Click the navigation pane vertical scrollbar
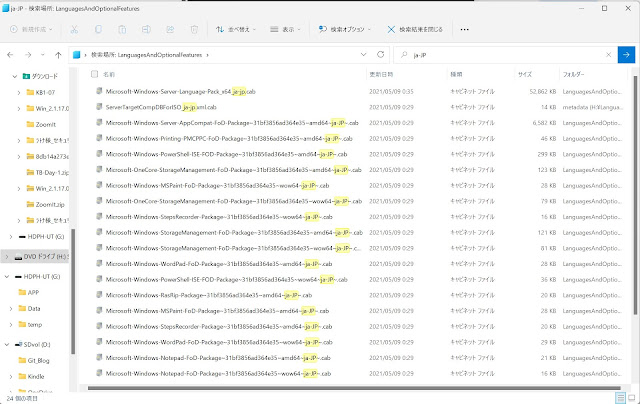 [73, 292]
